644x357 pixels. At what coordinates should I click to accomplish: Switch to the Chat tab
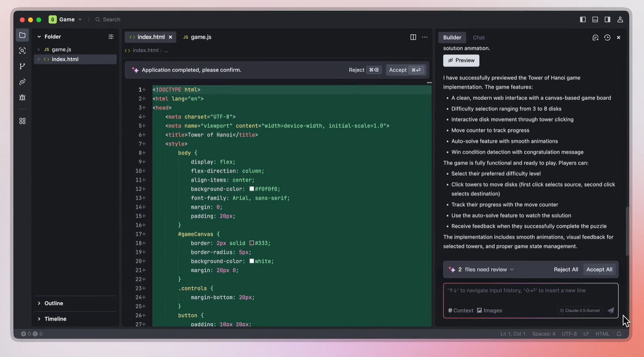[479, 38]
